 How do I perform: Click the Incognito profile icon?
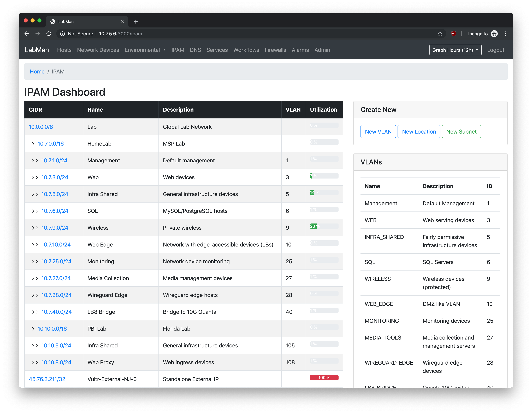click(x=494, y=34)
